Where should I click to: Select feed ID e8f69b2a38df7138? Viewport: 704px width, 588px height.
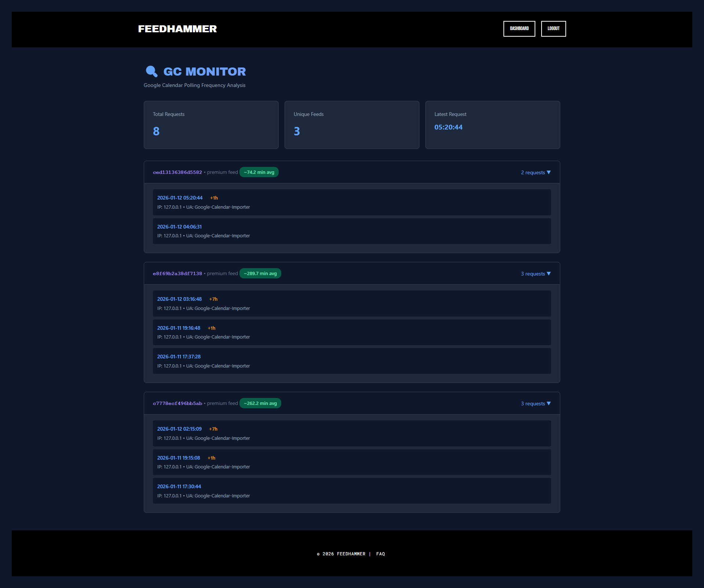177,273
